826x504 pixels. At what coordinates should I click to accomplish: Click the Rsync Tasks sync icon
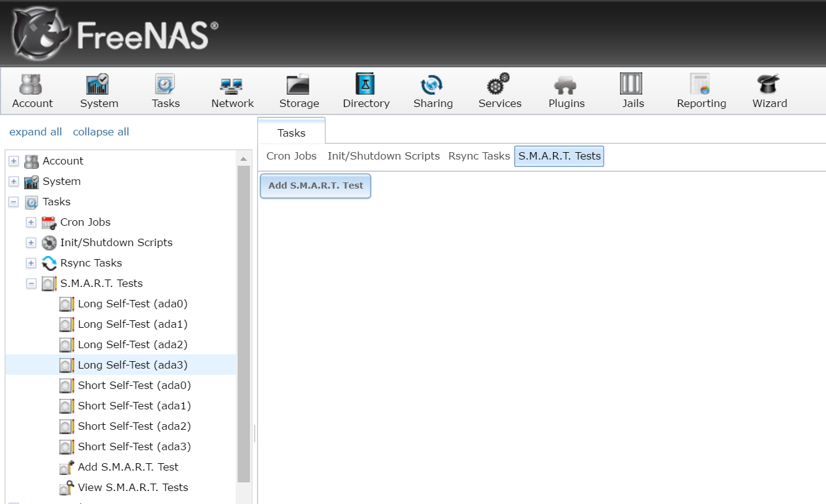pos(49,263)
